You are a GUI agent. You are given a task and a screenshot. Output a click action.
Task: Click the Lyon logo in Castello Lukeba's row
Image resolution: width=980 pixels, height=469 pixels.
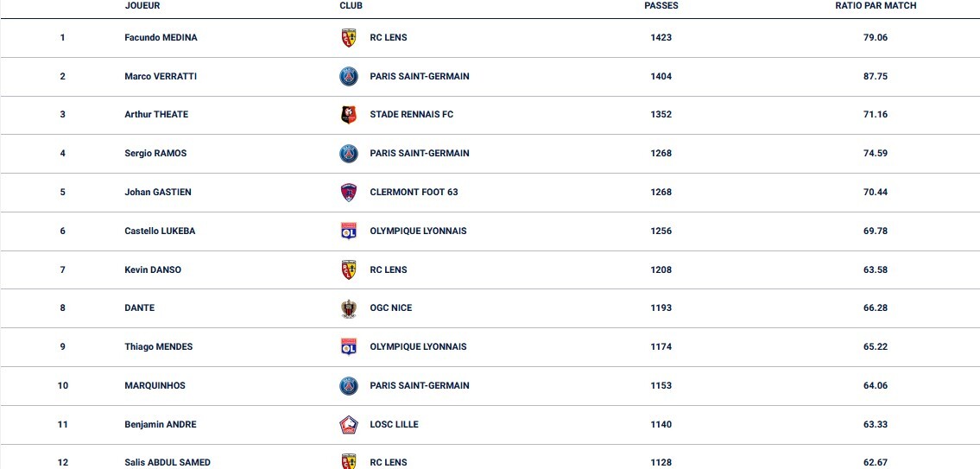click(349, 231)
